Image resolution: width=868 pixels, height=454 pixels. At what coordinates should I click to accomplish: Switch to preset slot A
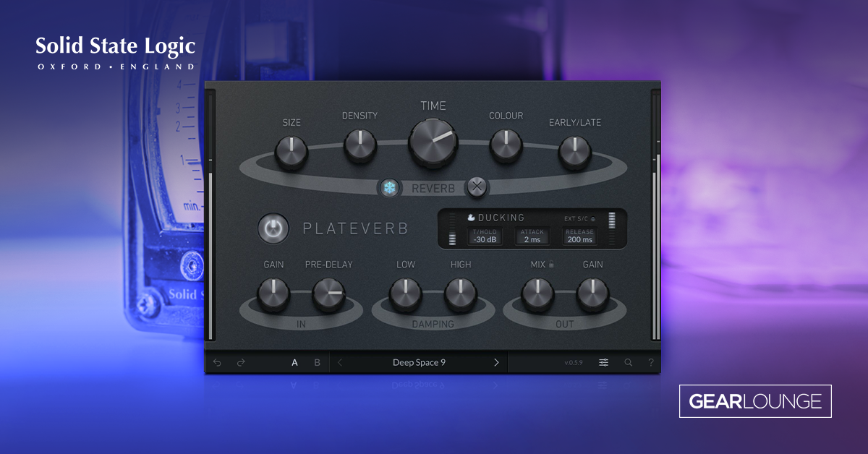click(x=294, y=362)
